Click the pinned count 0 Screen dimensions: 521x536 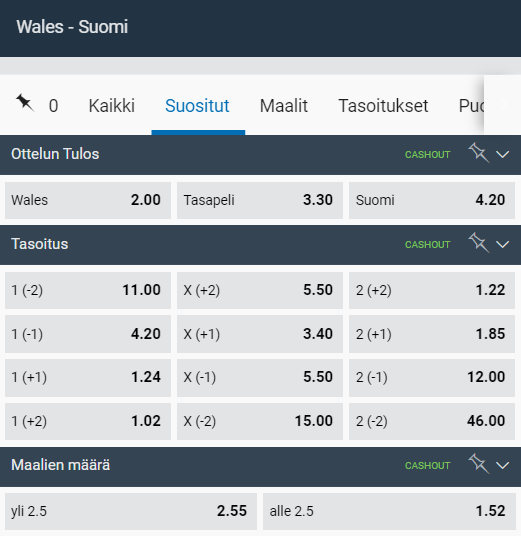pyautogui.click(x=53, y=106)
